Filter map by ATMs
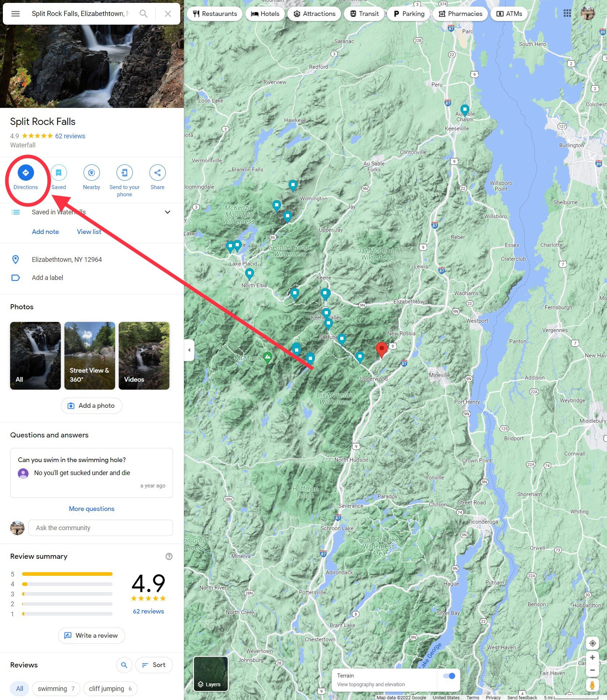 coord(509,14)
